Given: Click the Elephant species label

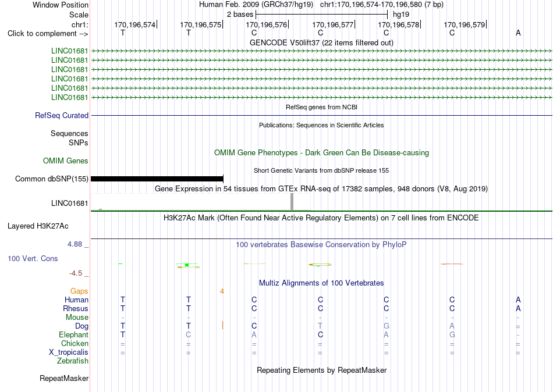Looking at the screenshot, I should click(x=73, y=334).
